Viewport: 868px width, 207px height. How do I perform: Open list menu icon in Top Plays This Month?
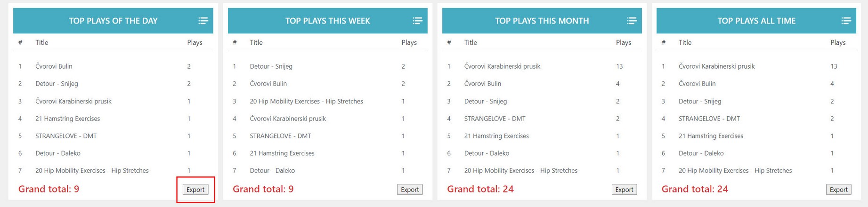tap(632, 21)
